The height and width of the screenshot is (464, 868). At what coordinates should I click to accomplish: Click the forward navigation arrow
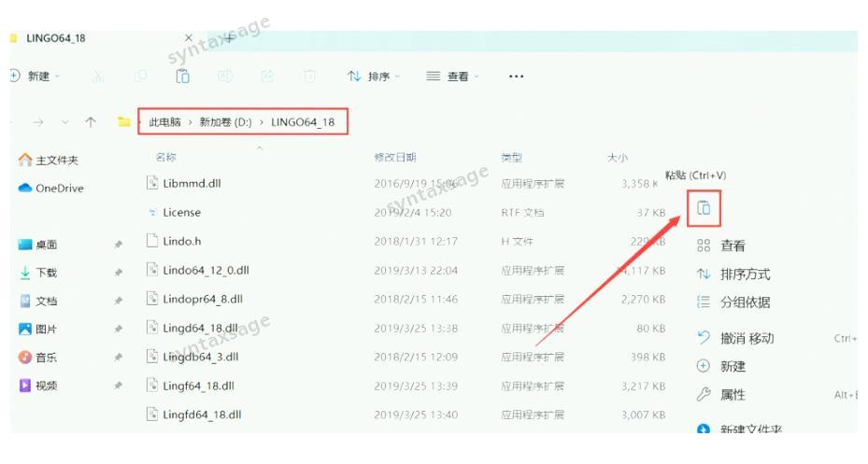38,122
